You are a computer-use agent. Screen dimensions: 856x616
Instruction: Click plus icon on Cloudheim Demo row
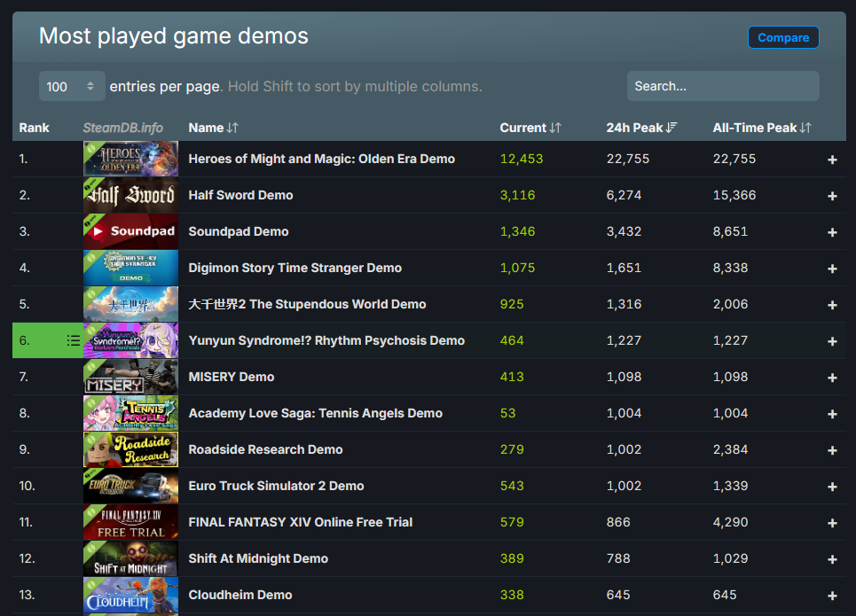[832, 596]
